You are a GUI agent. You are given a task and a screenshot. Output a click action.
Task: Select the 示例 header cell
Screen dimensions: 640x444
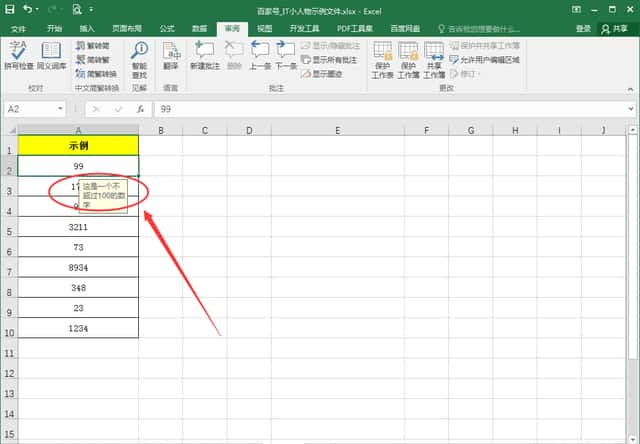[78, 145]
